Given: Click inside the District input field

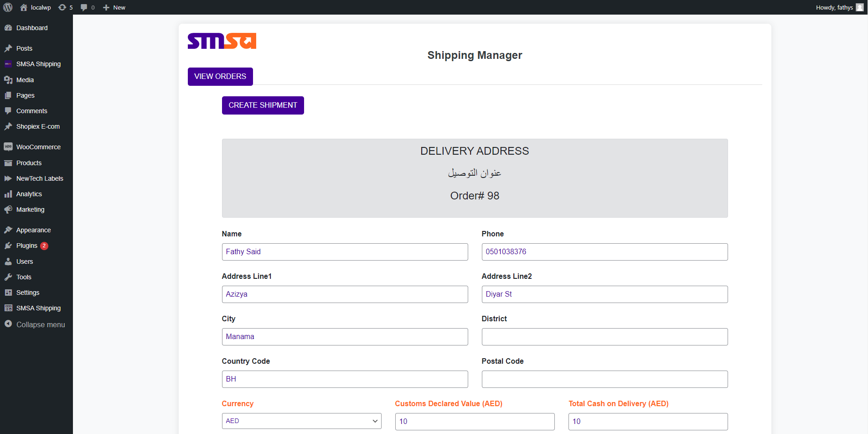Looking at the screenshot, I should (604, 337).
